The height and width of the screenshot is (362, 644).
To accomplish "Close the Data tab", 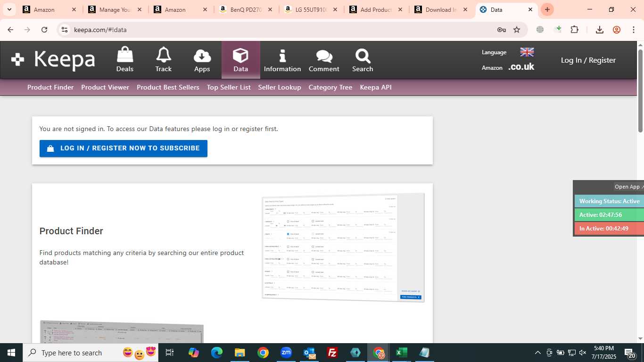I will pos(530,9).
